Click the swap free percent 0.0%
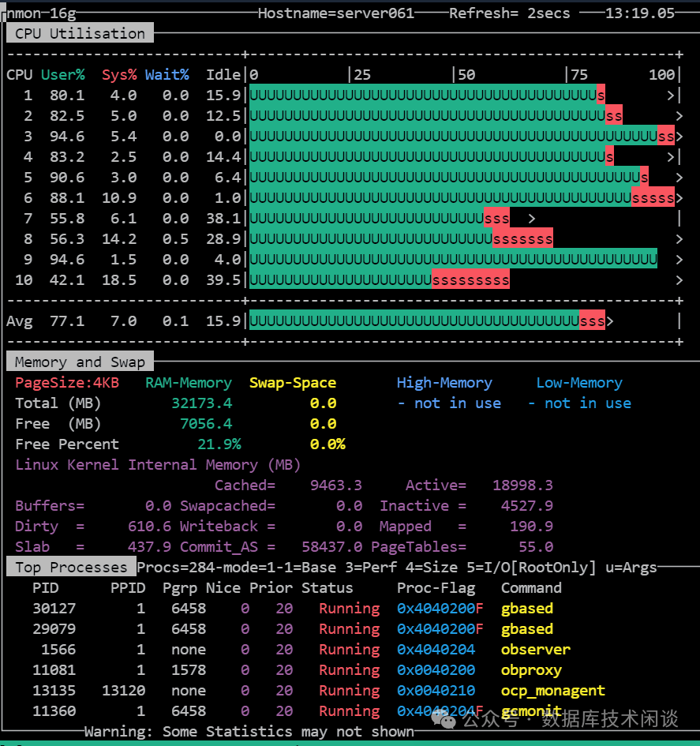This screenshot has height=746, width=700. point(328,444)
